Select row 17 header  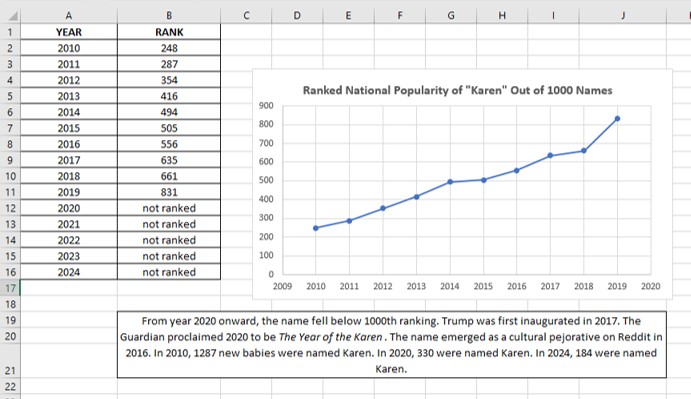[x=10, y=288]
